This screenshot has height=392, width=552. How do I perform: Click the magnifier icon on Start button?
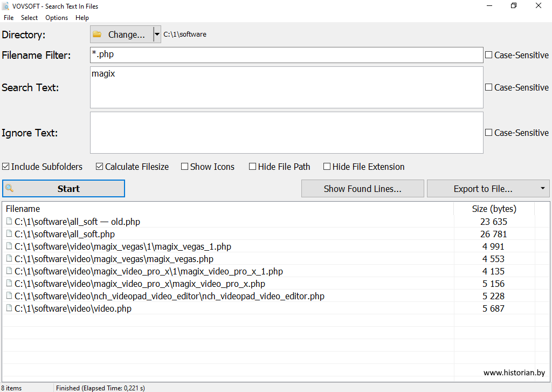point(9,189)
